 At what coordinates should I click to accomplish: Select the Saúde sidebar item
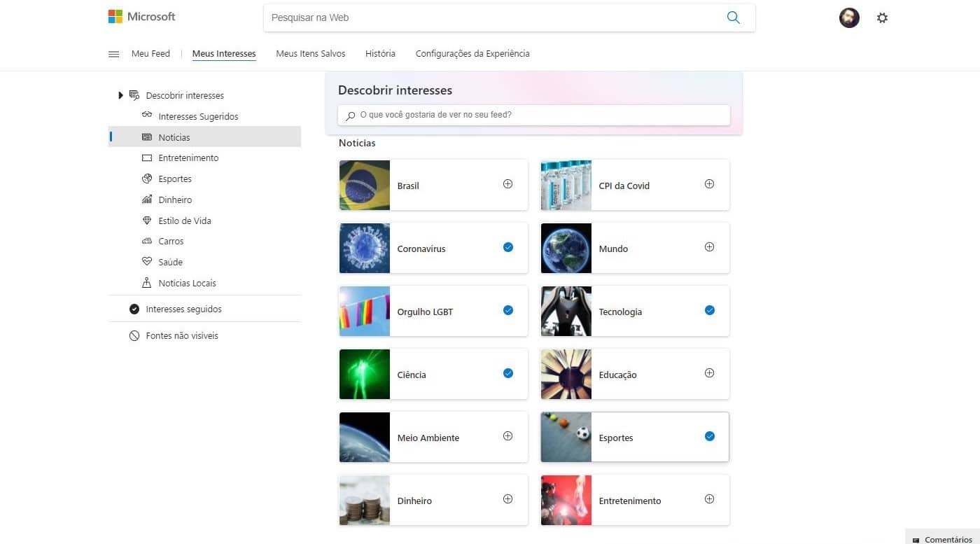click(168, 262)
